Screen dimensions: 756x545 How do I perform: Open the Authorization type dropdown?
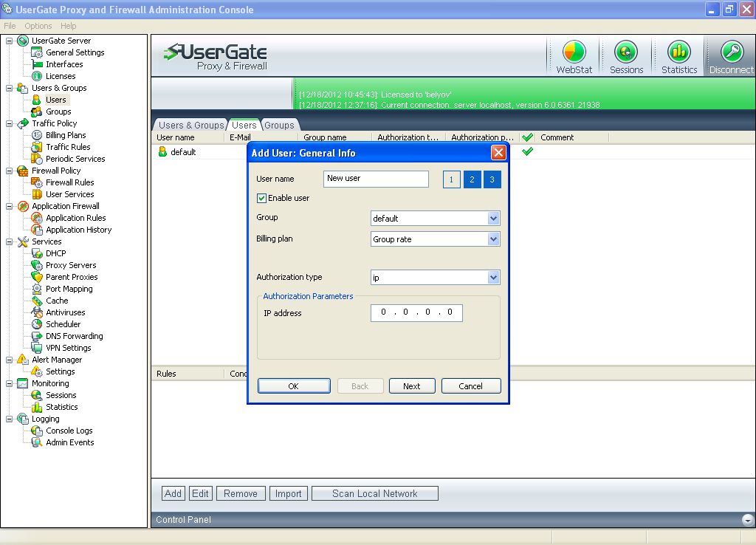[493, 278]
